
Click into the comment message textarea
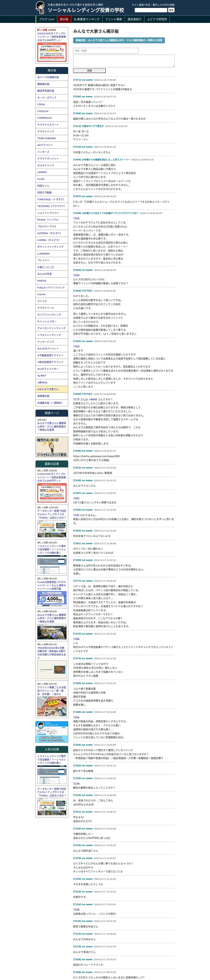[123, 61]
